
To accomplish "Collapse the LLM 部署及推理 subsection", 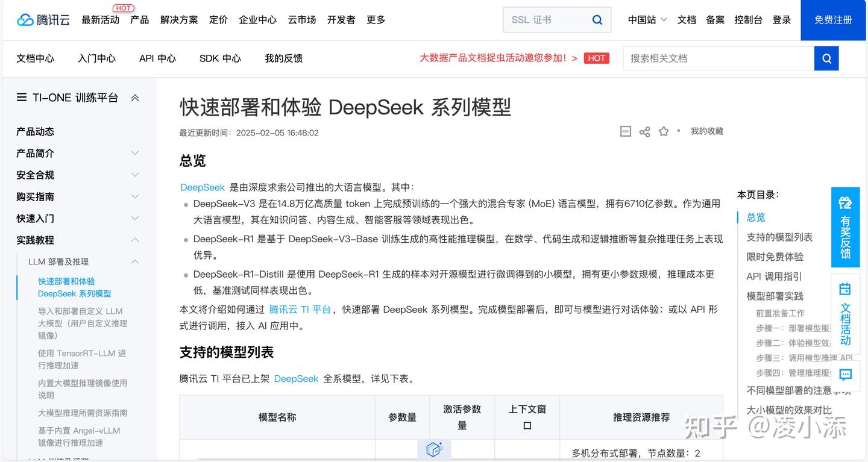I will 135,261.
